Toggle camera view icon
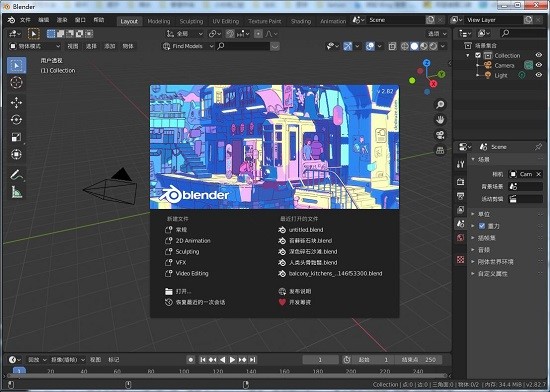550x392 pixels. click(440, 135)
